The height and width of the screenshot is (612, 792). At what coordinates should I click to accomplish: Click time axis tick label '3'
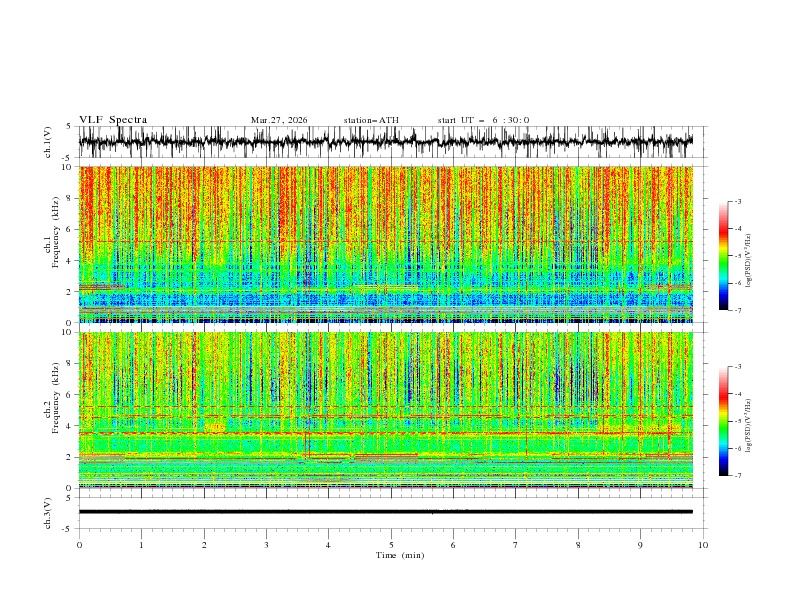[266, 545]
